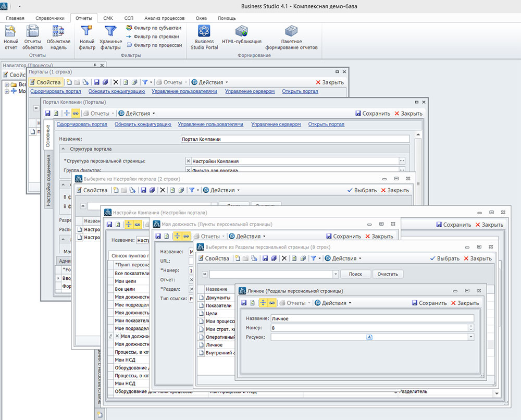The width and height of the screenshot is (521, 420).
Task: Clear Структура персональной страницы field with X button
Action: click(x=189, y=162)
